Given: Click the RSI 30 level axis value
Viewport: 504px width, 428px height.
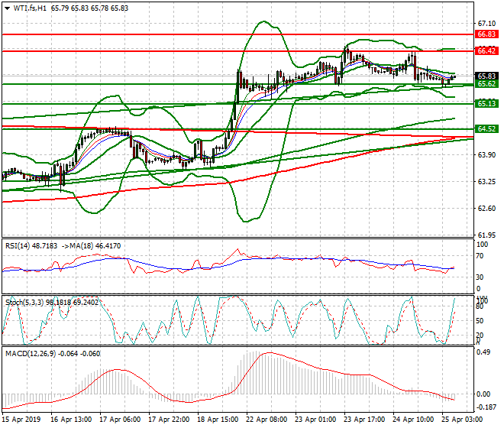Looking at the screenshot, I should (480, 277).
